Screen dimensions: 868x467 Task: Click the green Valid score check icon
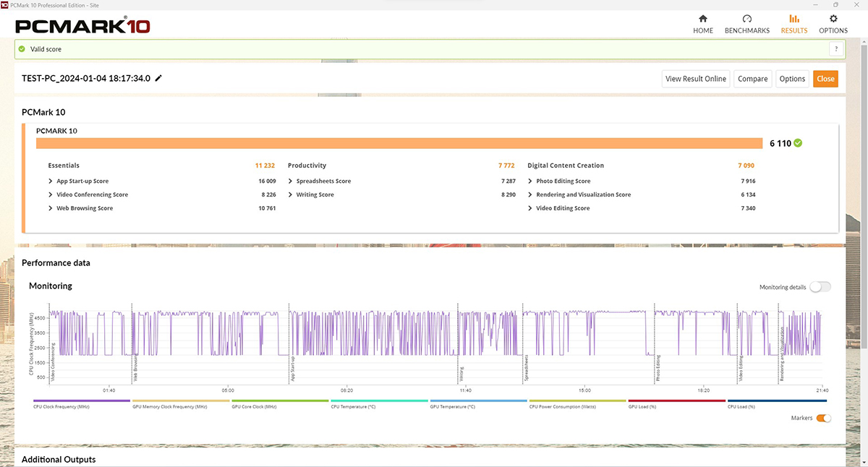[x=22, y=49]
